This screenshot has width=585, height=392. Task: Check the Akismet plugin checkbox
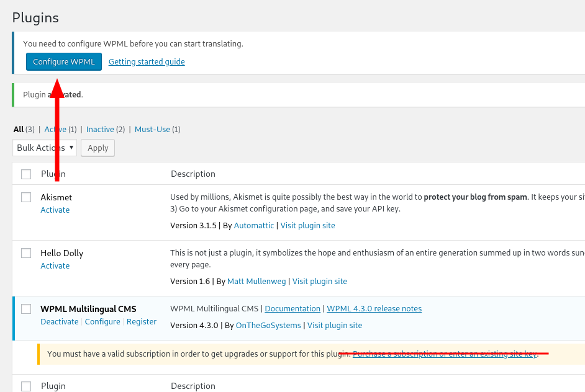26,197
